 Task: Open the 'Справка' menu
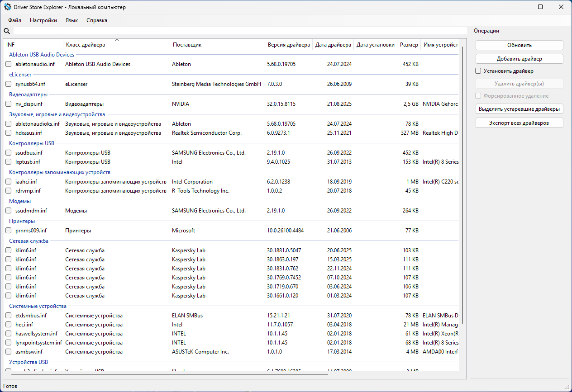(97, 20)
